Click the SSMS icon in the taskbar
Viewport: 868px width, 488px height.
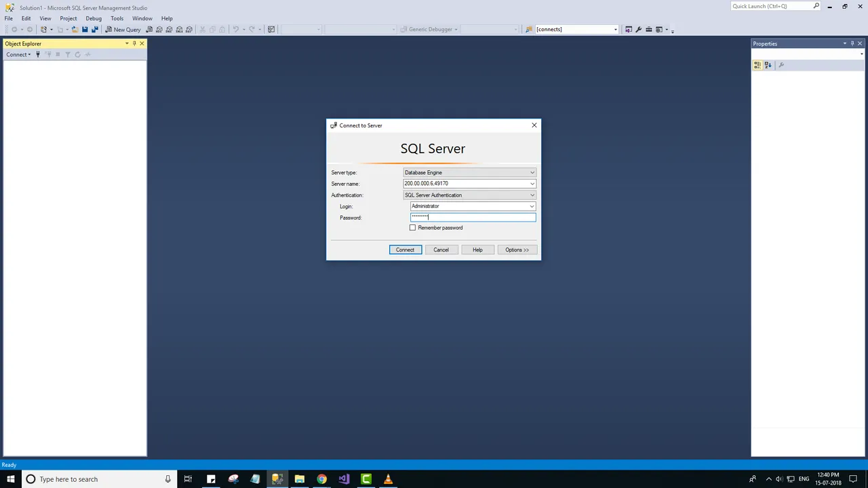277,479
